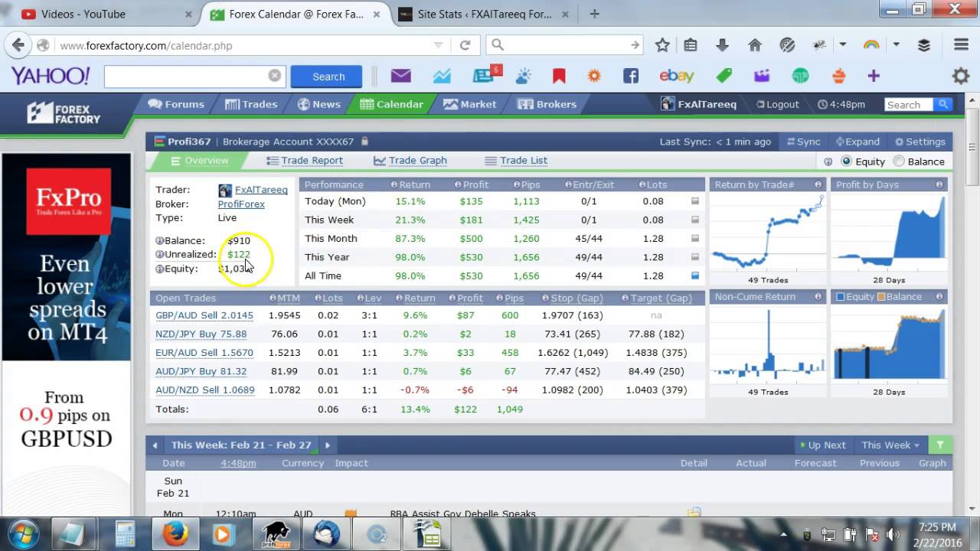This screenshot has height=551, width=980.
Task: Click the Sync button
Action: coord(803,142)
